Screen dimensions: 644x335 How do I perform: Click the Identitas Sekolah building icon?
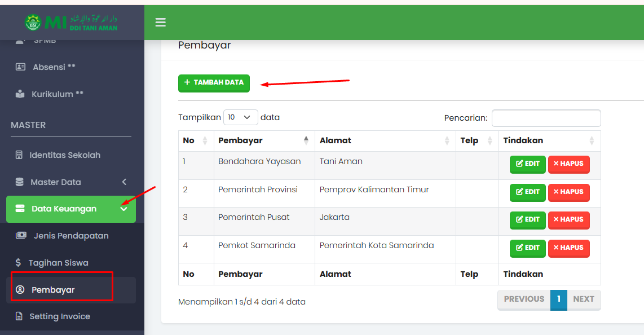click(x=19, y=155)
